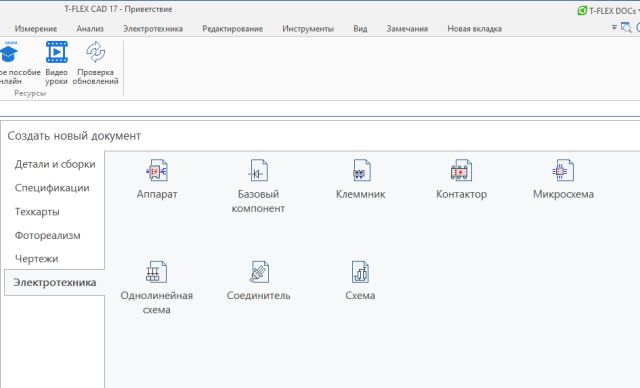The height and width of the screenshot is (388, 640).
Task: Open the Замечания ribbon tab
Action: [x=407, y=29]
